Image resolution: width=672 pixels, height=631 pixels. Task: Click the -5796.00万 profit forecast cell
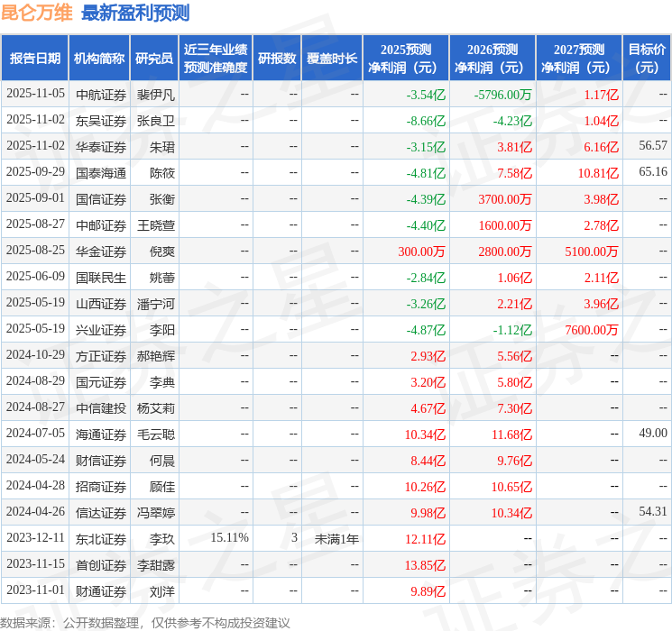click(x=503, y=94)
